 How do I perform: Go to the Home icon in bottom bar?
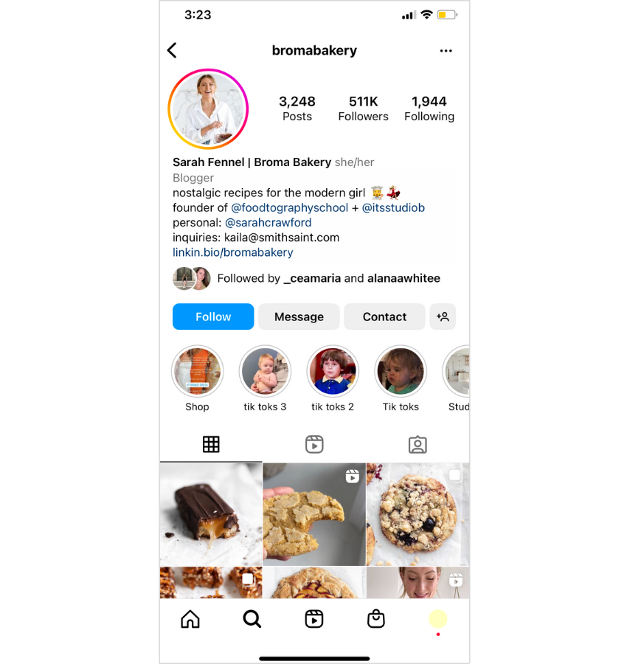point(190,619)
